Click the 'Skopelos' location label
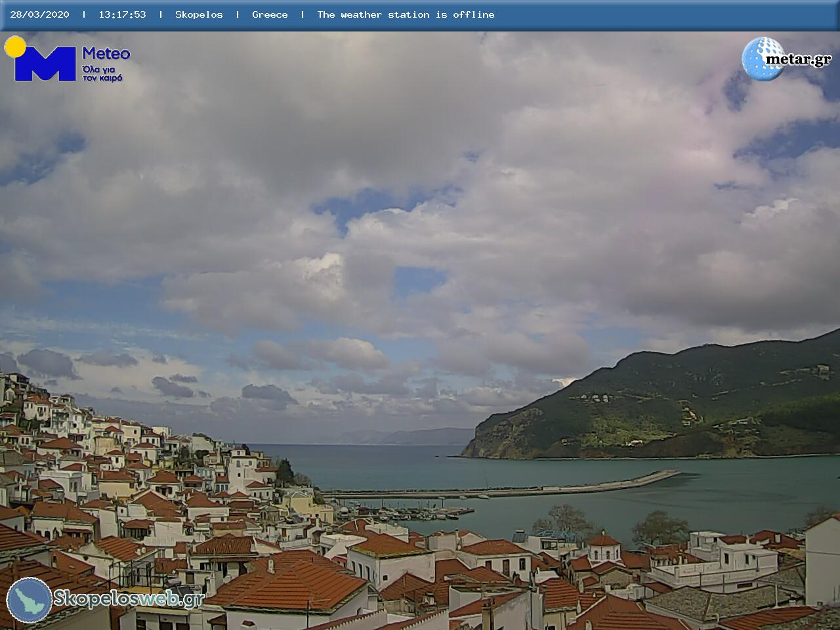 [199, 14]
